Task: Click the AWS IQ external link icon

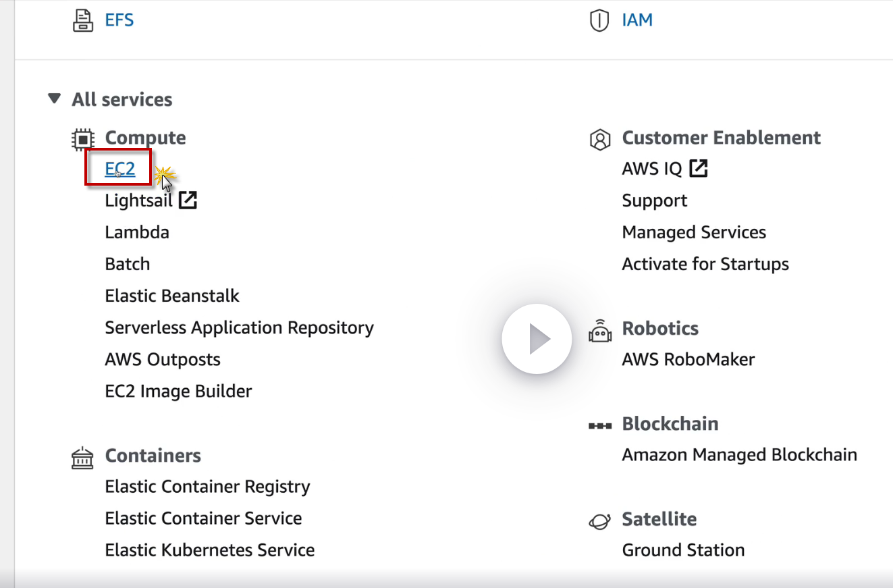Action: (x=698, y=168)
